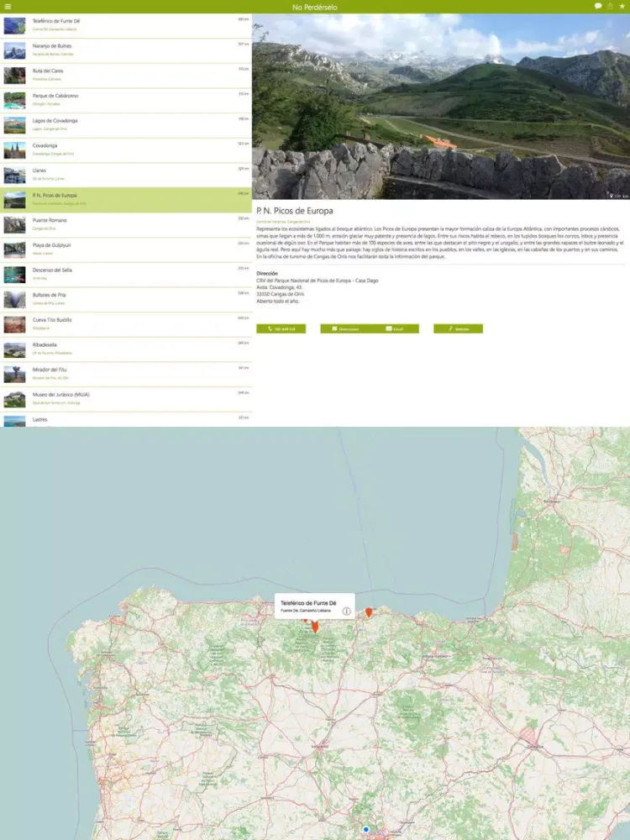Select Llanes list entry

pos(126,176)
